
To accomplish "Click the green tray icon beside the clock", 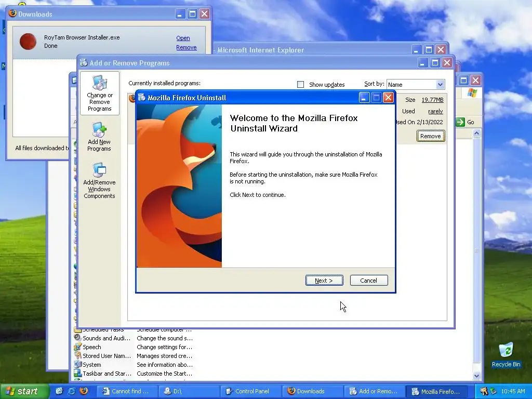I will [494, 391].
